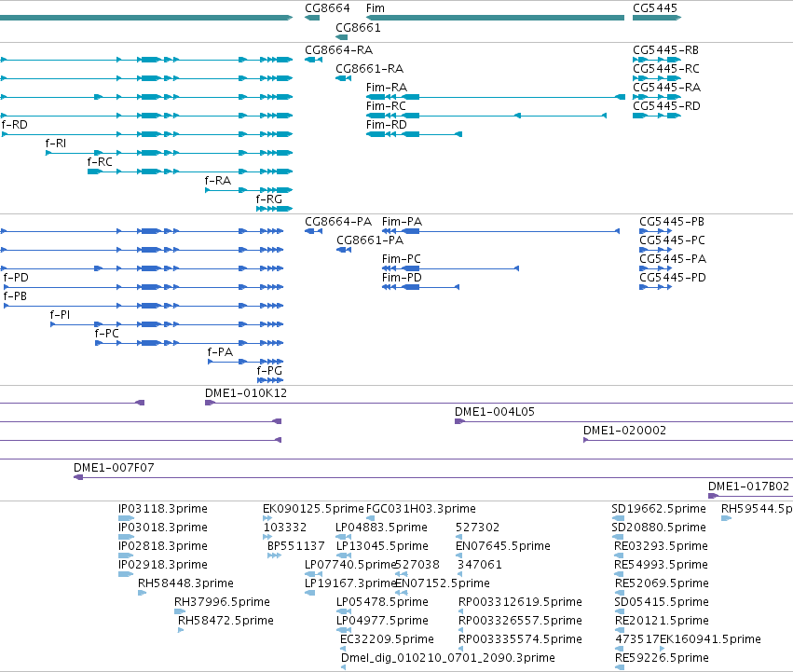Image resolution: width=793 pixels, height=672 pixels.
Task: Click the EK160941.5prime EST label
Action: [711, 640]
